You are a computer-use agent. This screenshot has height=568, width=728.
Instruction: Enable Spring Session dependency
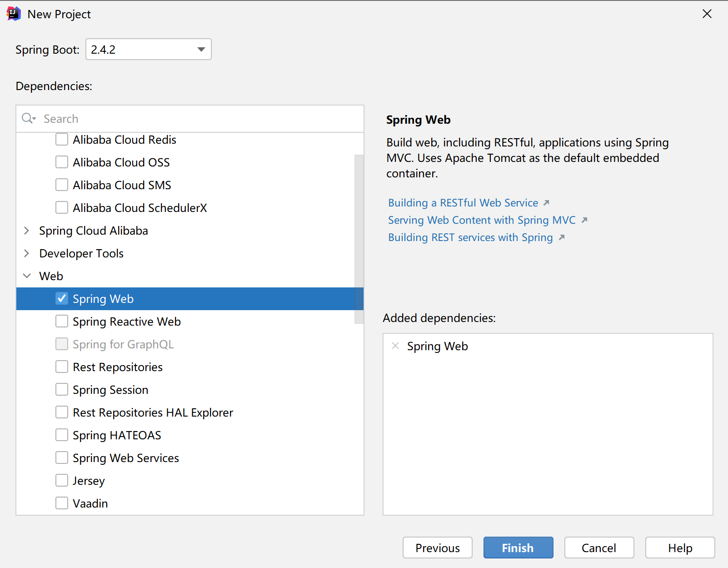62,389
